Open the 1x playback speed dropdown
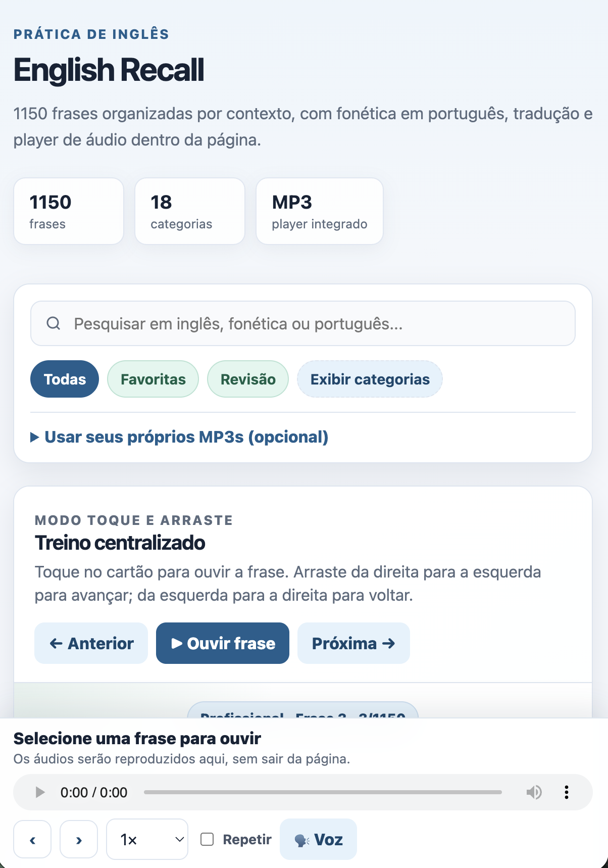608x868 pixels. [x=147, y=839]
